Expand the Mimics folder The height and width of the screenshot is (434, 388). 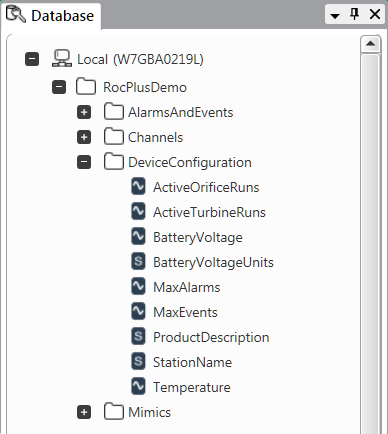[x=84, y=412]
